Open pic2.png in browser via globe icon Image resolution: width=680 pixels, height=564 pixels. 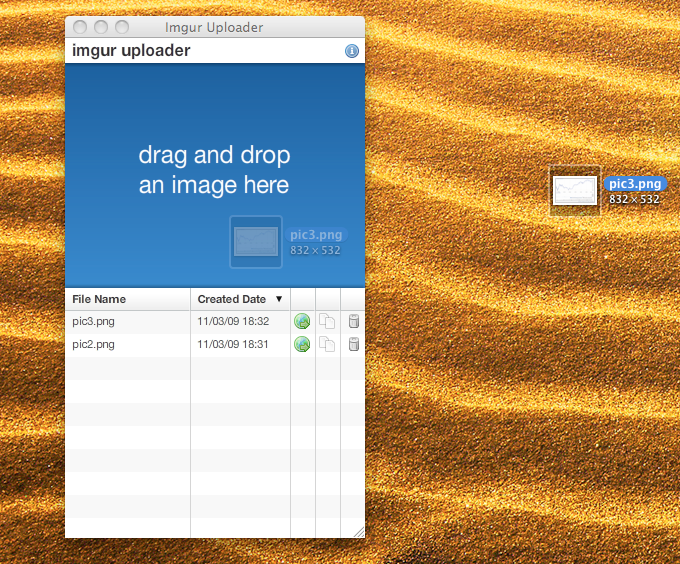pyautogui.click(x=302, y=344)
